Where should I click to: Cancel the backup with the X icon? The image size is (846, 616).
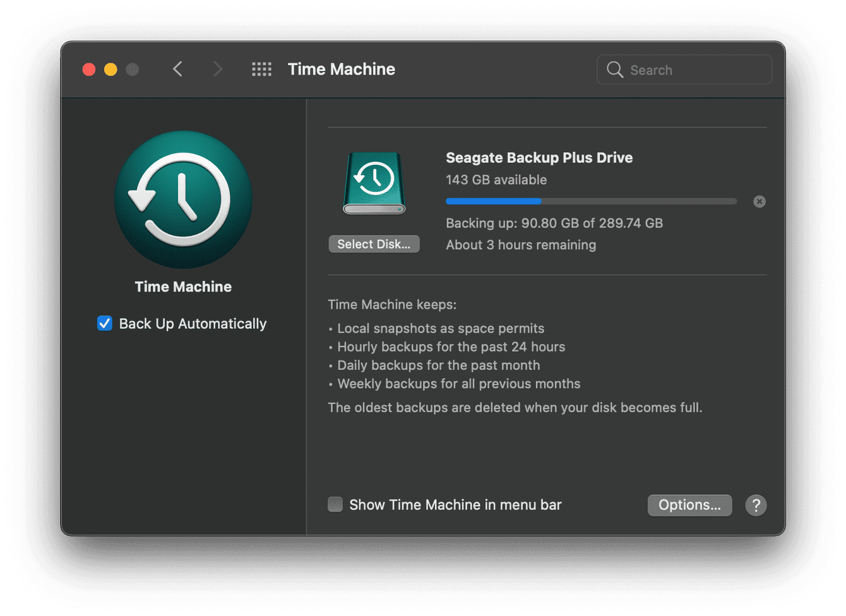pos(759,201)
